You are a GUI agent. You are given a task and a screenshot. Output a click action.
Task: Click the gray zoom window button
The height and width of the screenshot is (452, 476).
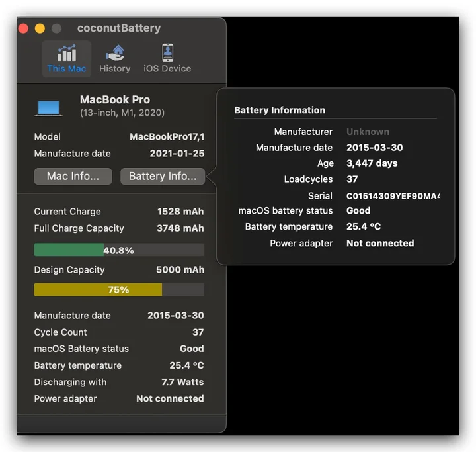(x=56, y=28)
